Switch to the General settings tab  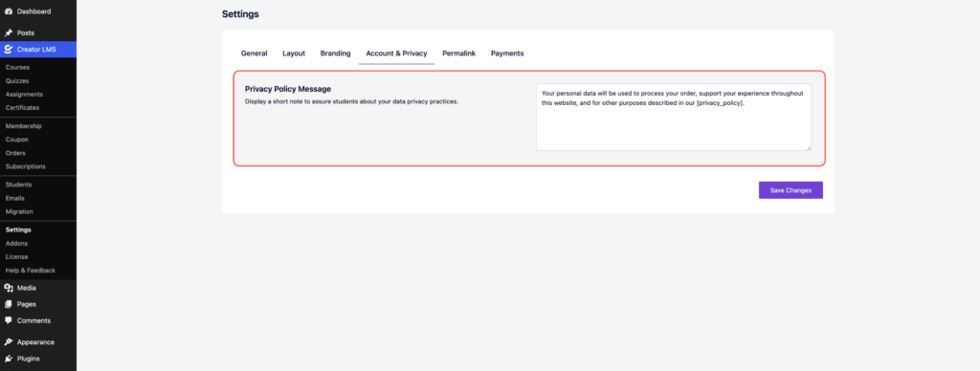point(255,54)
